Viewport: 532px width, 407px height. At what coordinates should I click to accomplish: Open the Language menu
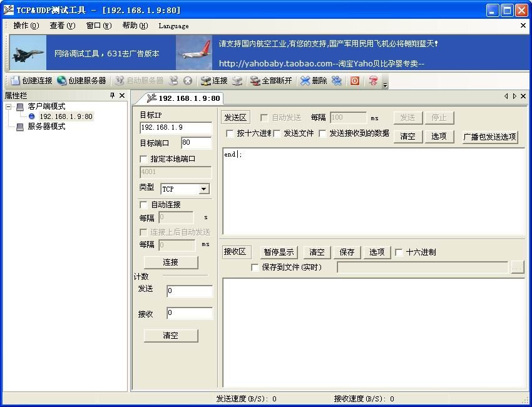174,26
